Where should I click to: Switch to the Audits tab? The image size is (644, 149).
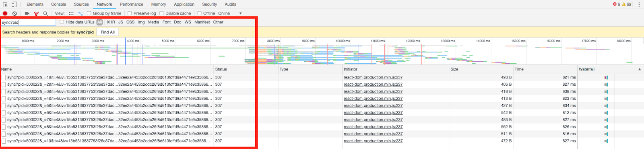(230, 4)
